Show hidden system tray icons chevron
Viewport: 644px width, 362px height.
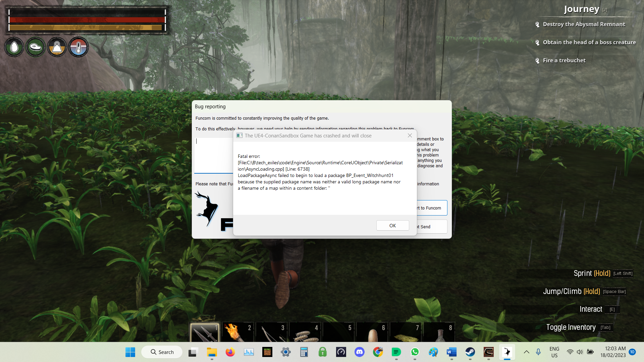click(526, 352)
